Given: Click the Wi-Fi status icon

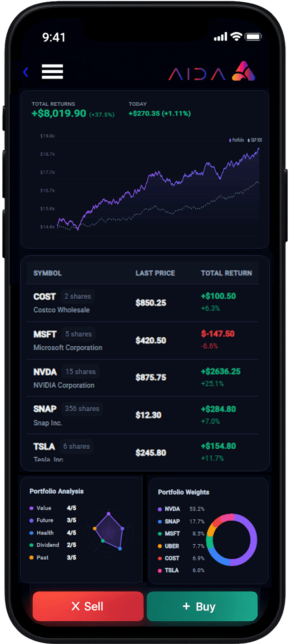Looking at the screenshot, I should (x=237, y=36).
